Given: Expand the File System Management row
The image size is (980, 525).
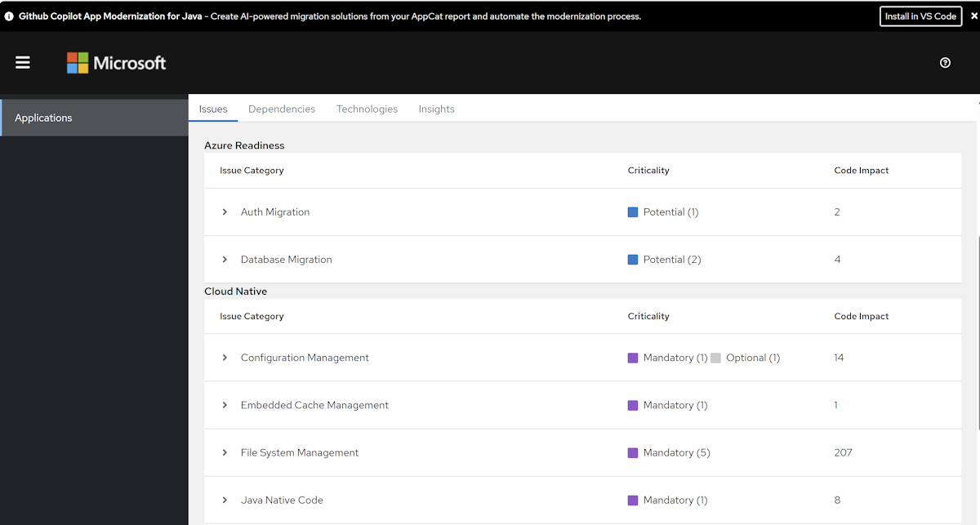Looking at the screenshot, I should point(225,453).
